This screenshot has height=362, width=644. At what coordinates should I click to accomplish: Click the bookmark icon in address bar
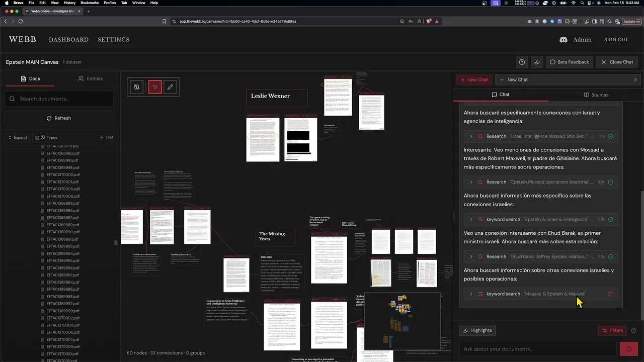164,22
